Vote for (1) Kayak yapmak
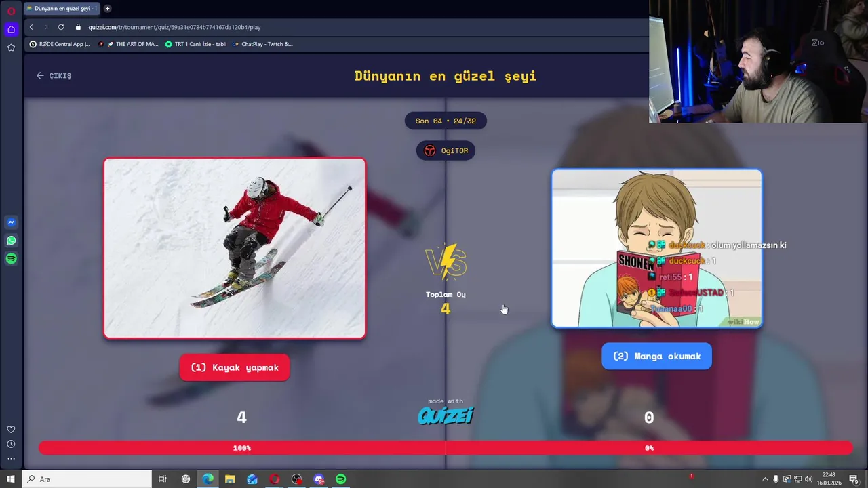Screen dimensions: 868x488 [x=235, y=367]
